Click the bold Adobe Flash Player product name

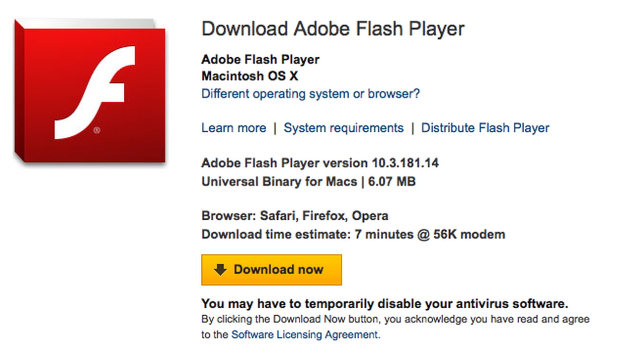(260, 59)
